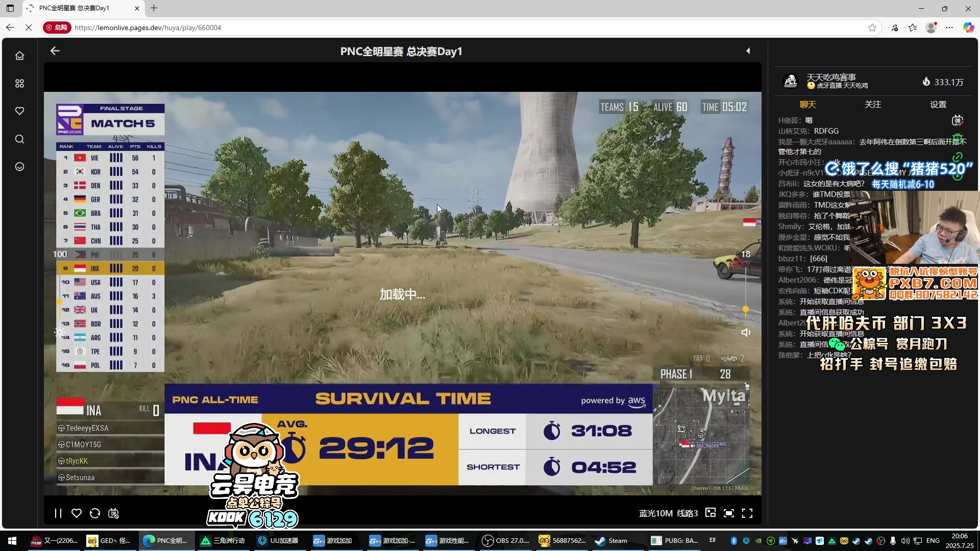Open a new browser tab
980x551 pixels.
click(x=154, y=8)
